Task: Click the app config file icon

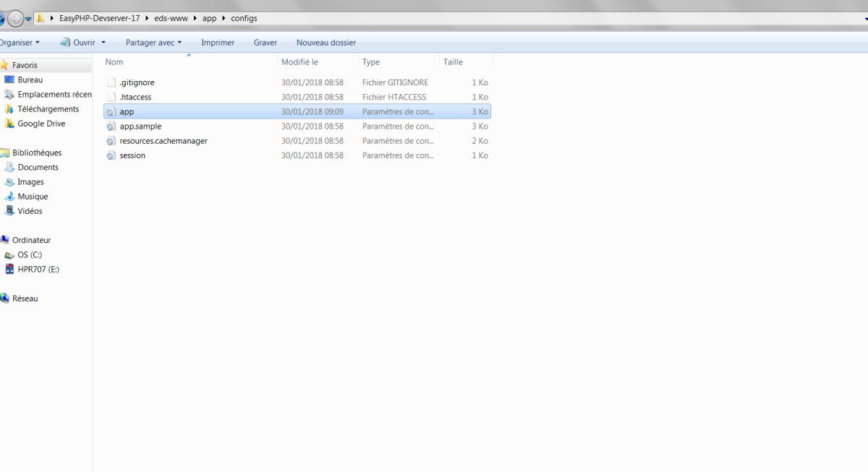Action: click(111, 112)
